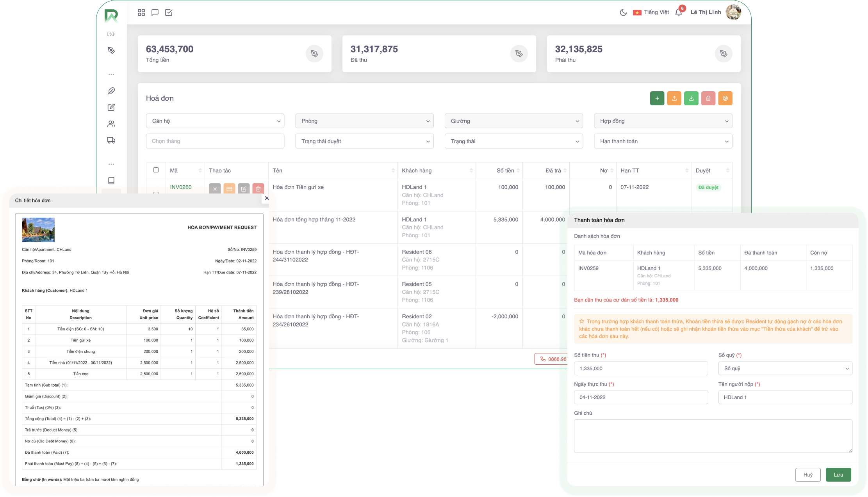Click the edit pencil icon for INV0260
This screenshot has height=497, width=868.
244,189
